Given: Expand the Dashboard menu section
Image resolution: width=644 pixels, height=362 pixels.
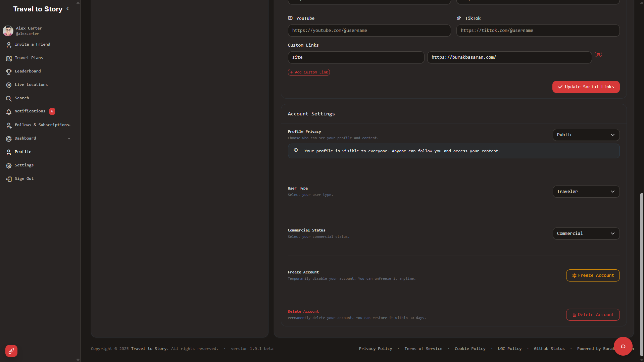Looking at the screenshot, I should [x=69, y=139].
